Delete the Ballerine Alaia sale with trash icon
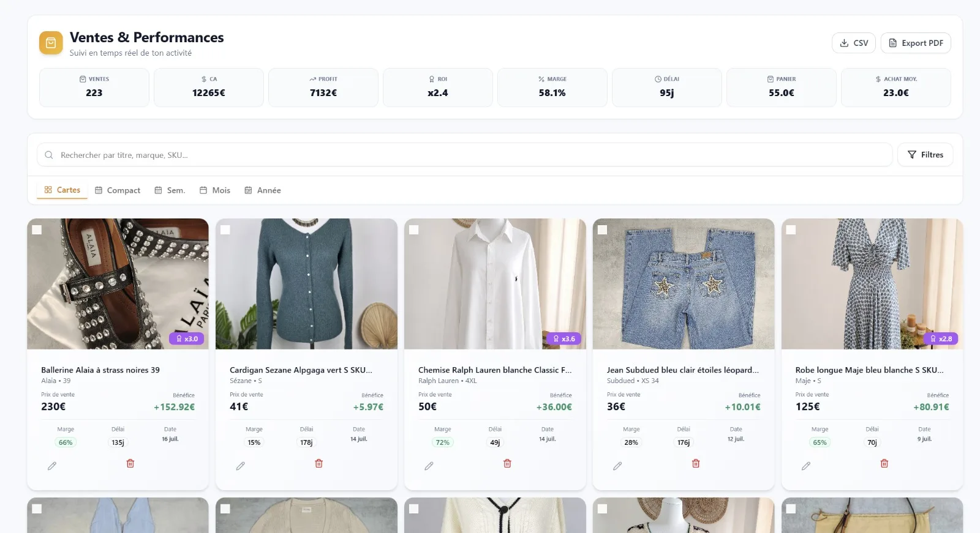 [x=130, y=463]
